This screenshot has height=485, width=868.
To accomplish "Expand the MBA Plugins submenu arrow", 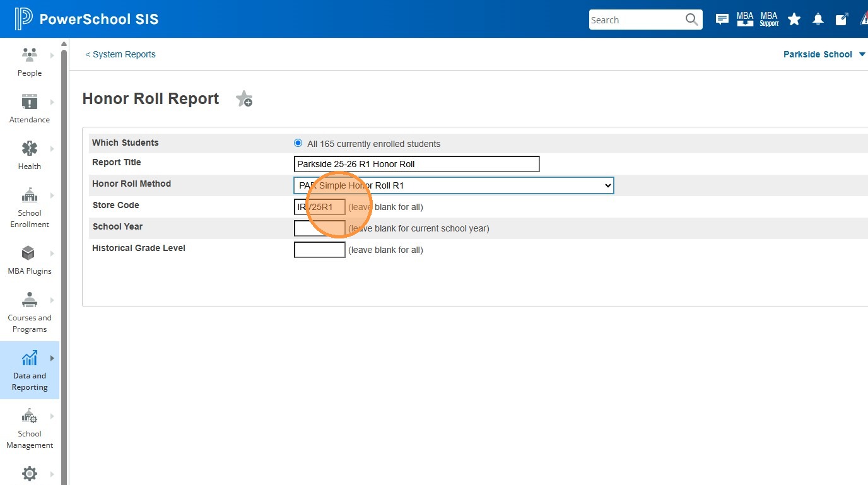I will click(x=52, y=254).
